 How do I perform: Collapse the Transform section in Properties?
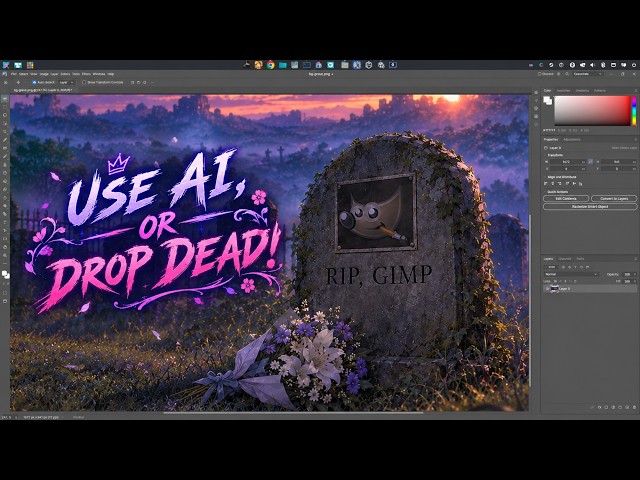(545, 155)
